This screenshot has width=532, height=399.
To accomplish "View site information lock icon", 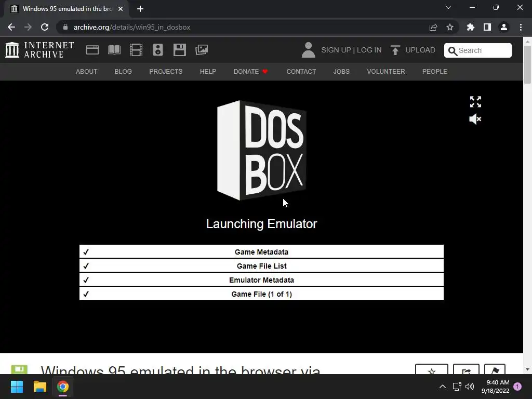I will point(65,27).
